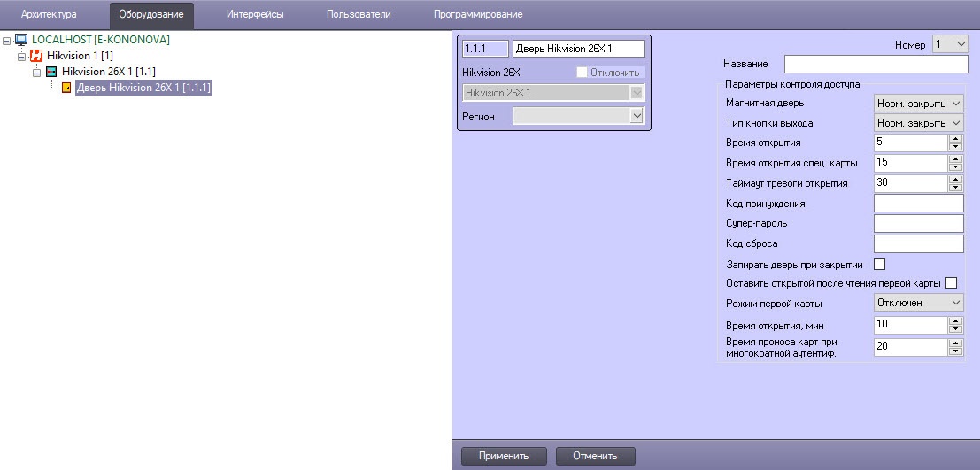Toggle Запирать дверь при закрытии checkbox

880,264
